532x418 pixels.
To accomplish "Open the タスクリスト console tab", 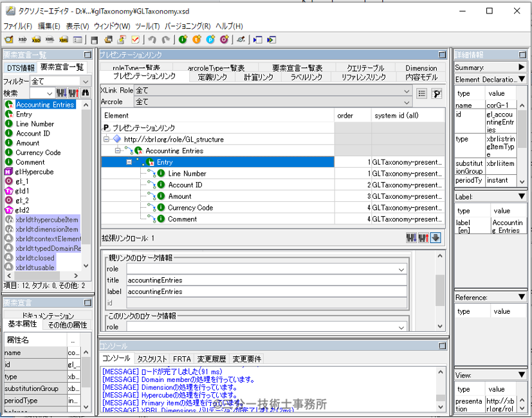I will click(152, 359).
